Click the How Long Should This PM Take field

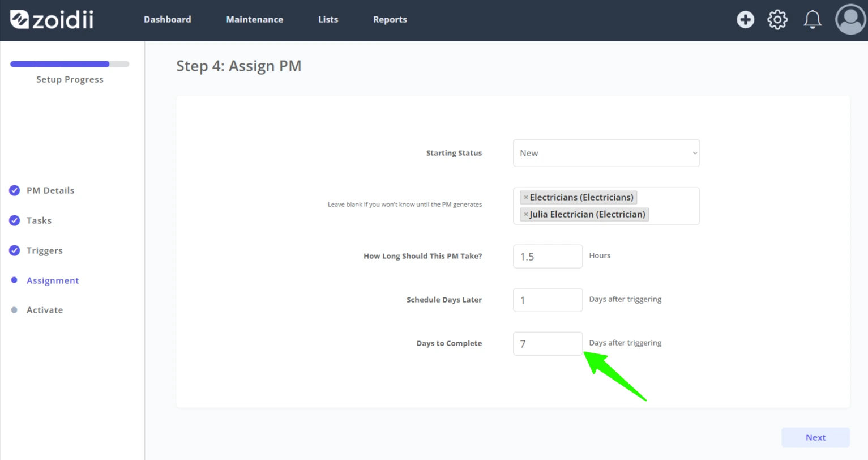pos(548,257)
